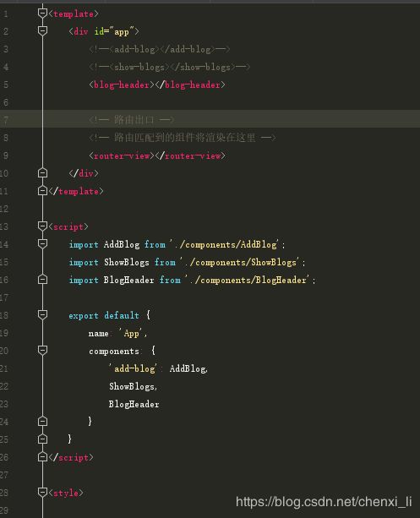Click the opening style tag text
Image resolution: width=420 pixels, height=518 pixels.
(66, 493)
